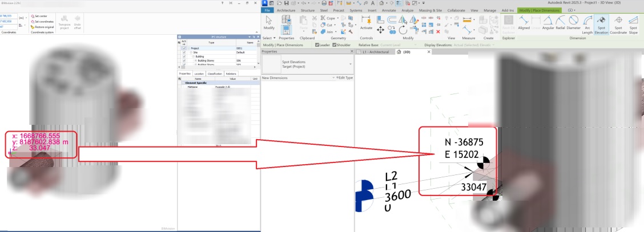Close the (3D) view tab
The image size is (644, 232).
429,52
